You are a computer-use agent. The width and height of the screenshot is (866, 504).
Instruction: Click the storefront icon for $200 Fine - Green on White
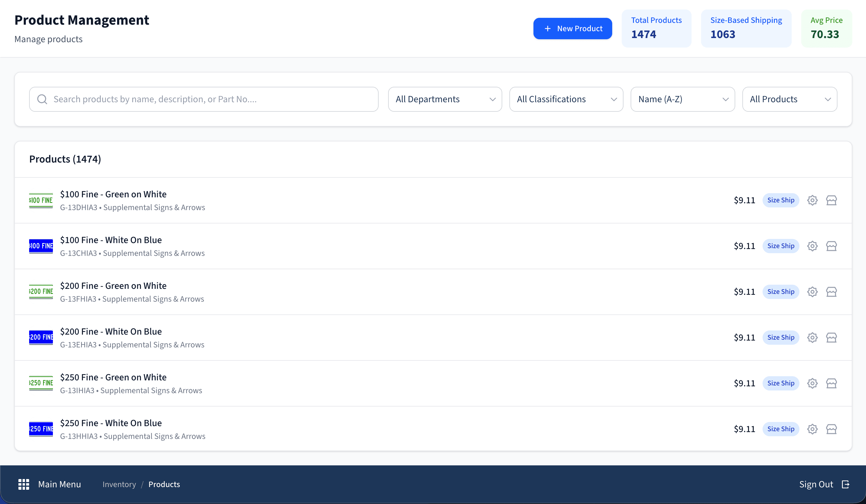(x=831, y=292)
